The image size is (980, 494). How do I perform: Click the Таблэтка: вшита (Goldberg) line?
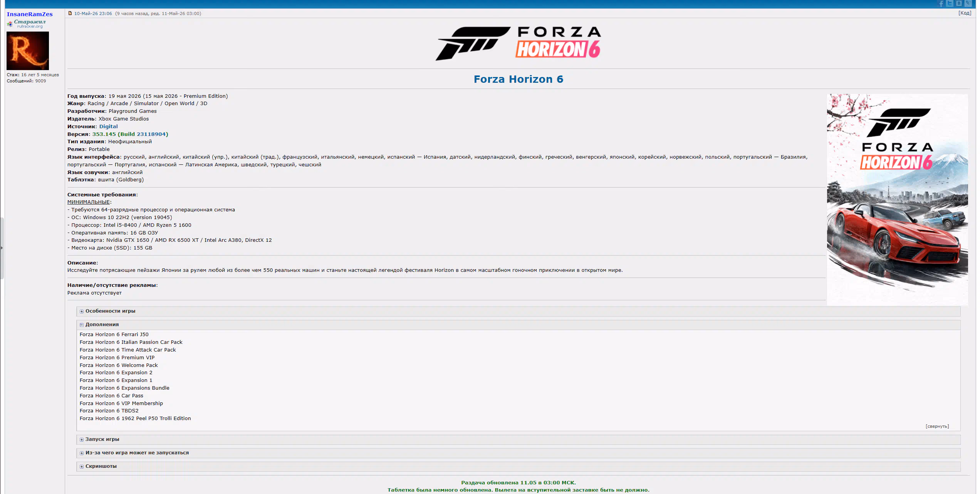click(x=106, y=180)
